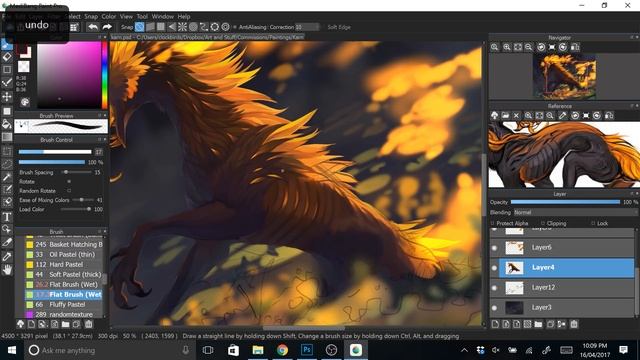The width and height of the screenshot is (640, 360).
Task: Open the Tool menu
Action: pos(142,17)
